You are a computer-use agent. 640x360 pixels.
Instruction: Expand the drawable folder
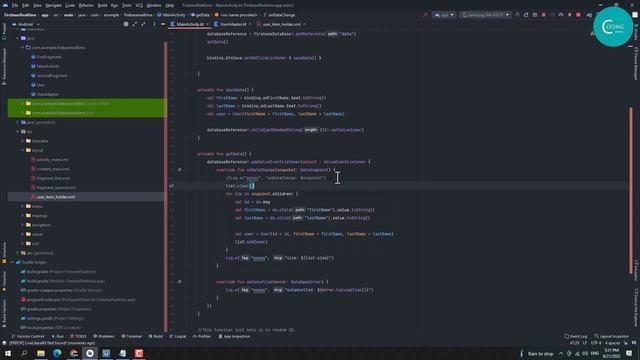(x=23, y=141)
